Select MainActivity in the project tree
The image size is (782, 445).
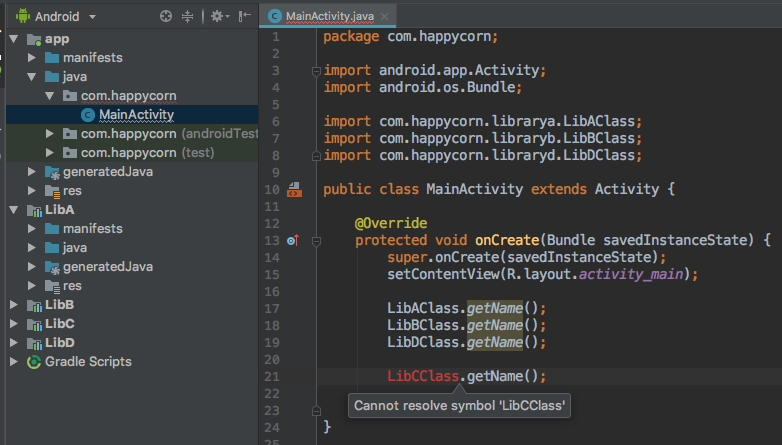click(136, 114)
